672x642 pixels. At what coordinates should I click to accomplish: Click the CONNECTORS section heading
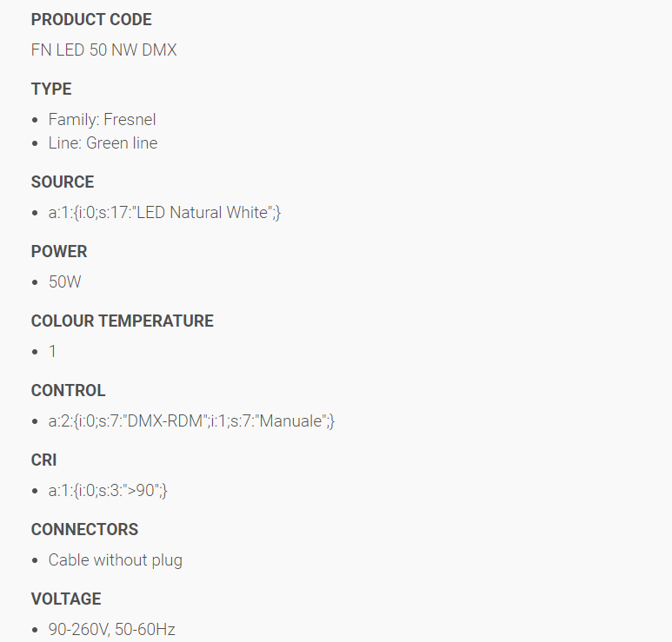(85, 530)
